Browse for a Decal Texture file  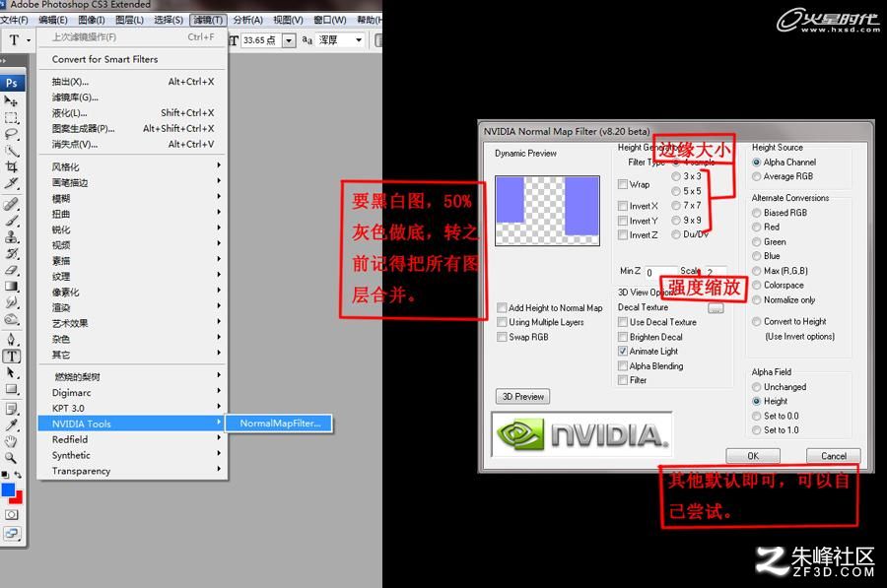click(716, 308)
